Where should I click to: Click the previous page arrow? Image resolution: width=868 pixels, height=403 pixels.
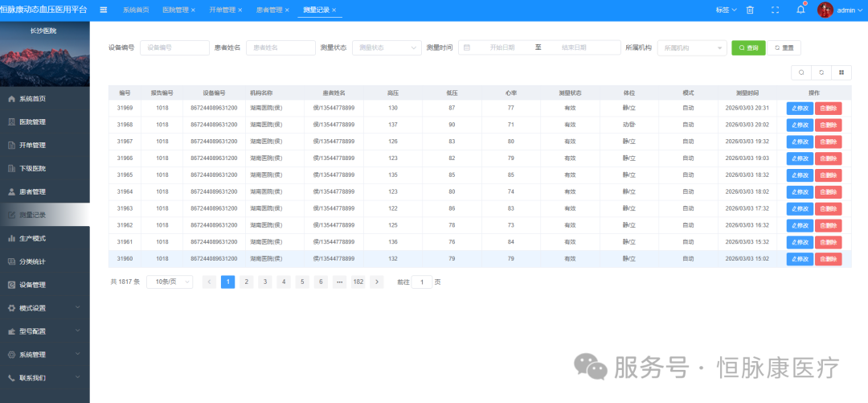coord(209,282)
